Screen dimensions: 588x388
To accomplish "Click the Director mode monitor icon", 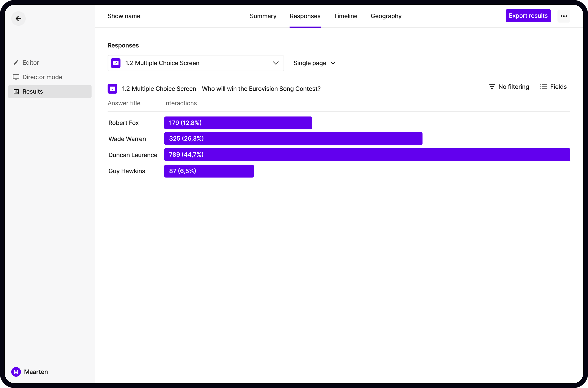I will 16,77.
